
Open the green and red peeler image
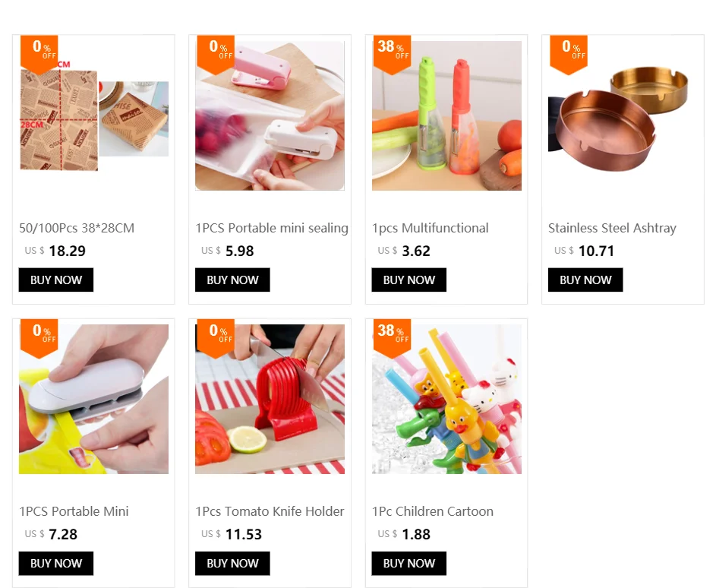click(x=446, y=115)
